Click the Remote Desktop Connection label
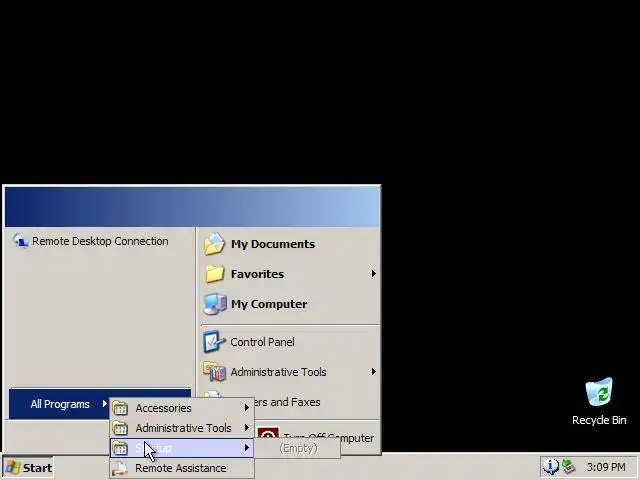The image size is (640, 480). [x=100, y=241]
